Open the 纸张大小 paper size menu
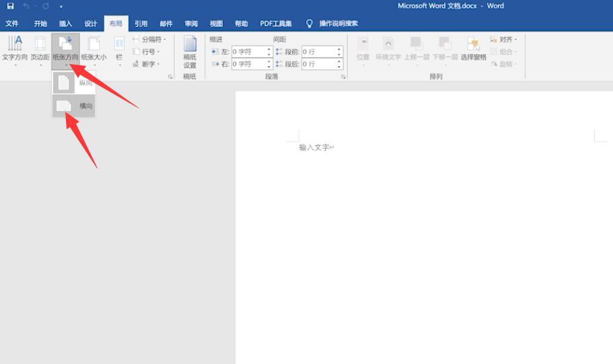Image resolution: width=613 pixels, height=364 pixels. (x=94, y=50)
